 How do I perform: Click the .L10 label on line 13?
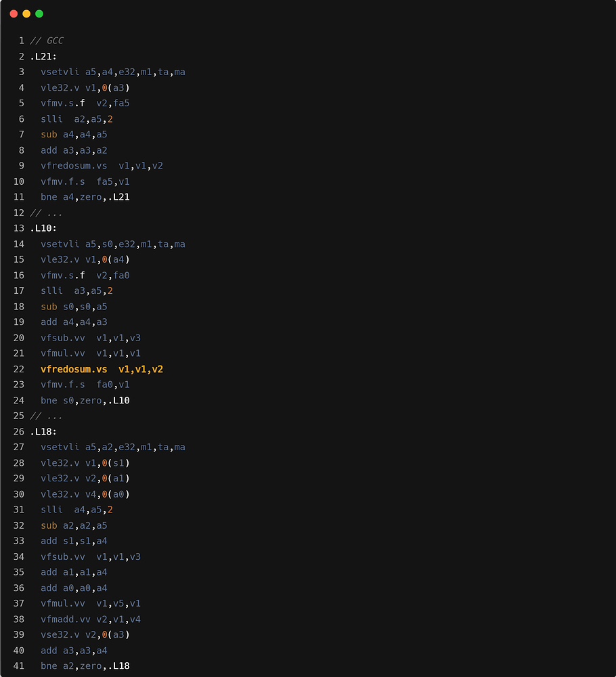(x=43, y=228)
